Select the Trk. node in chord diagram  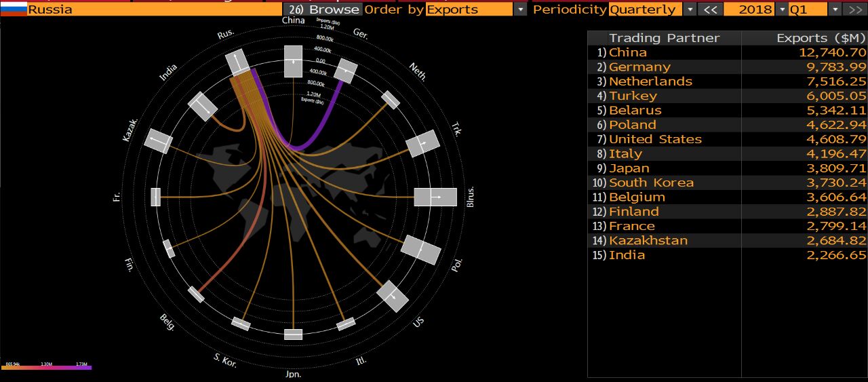coord(422,144)
